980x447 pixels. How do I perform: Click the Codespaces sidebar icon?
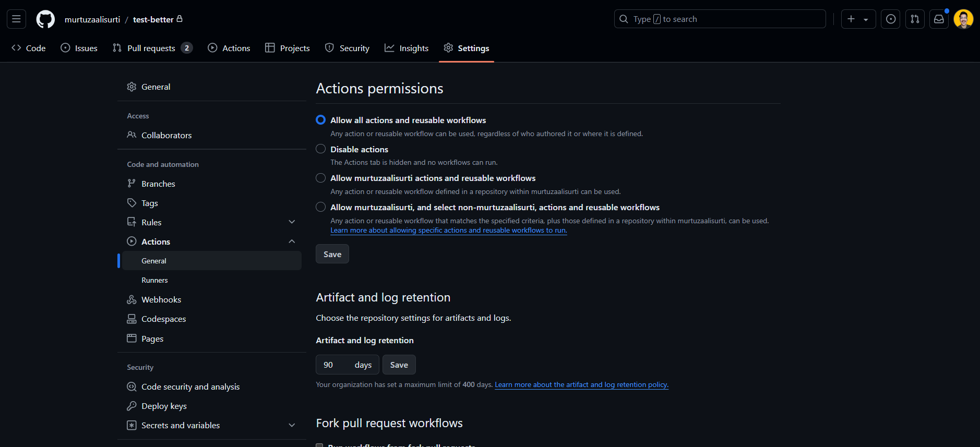(x=132, y=319)
